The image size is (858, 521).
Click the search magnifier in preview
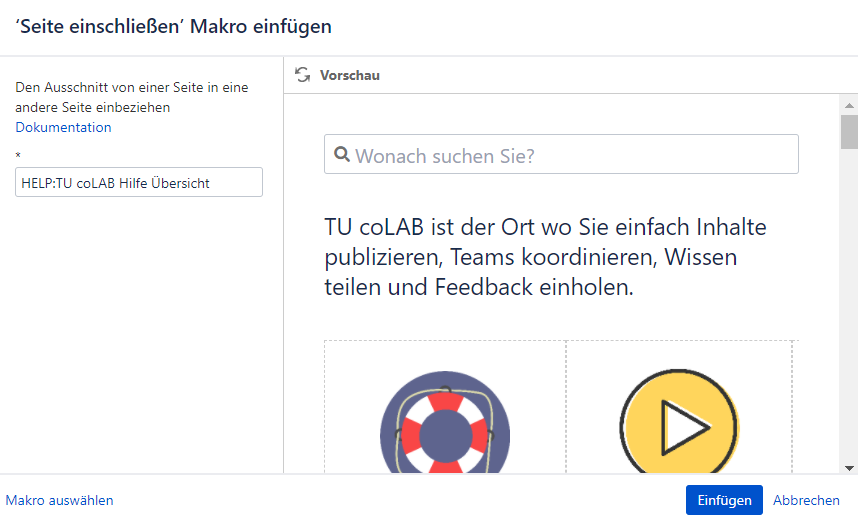tap(342, 154)
